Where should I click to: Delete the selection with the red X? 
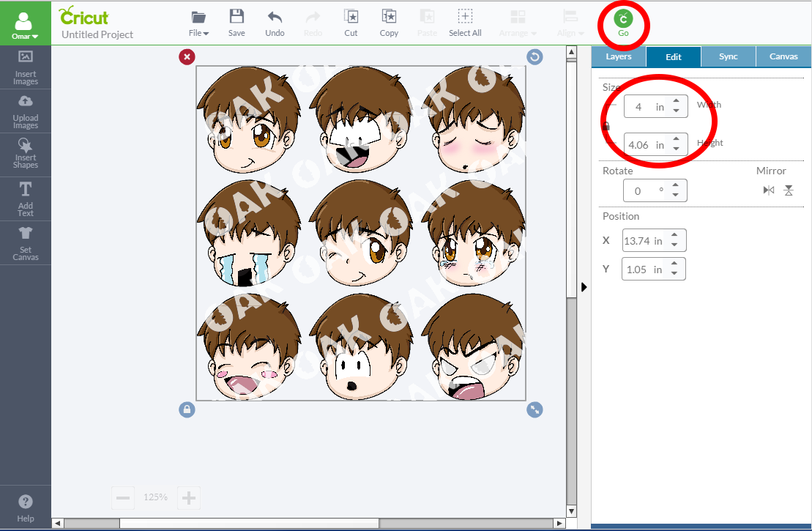(187, 56)
